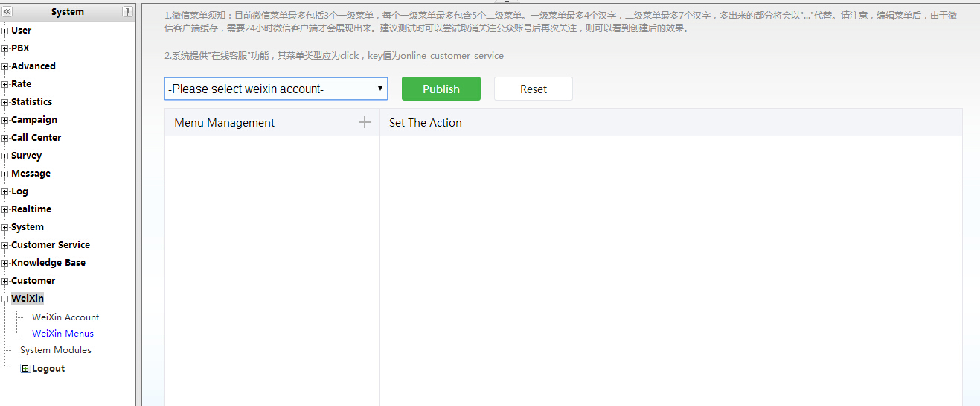The width and height of the screenshot is (980, 406).
Task: Click the pin icon in sidebar header
Action: point(127,12)
